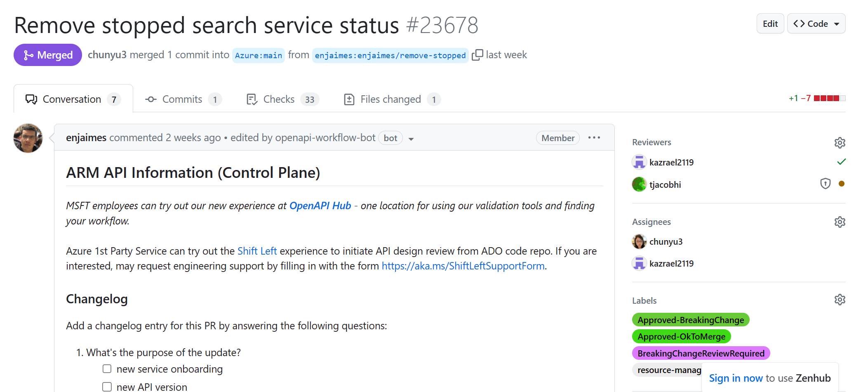The image size is (868, 392).
Task: Click the enjaimes avatar thumbnail
Action: tap(28, 138)
